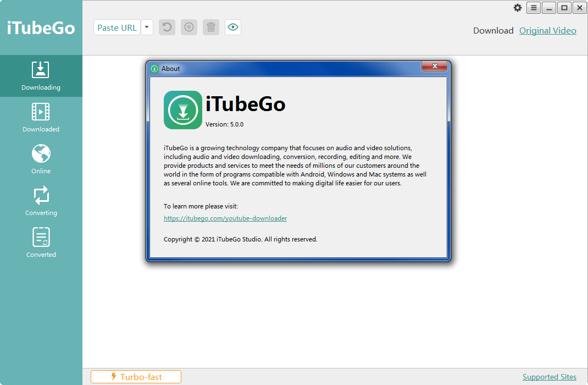
Task: Maximize the iTubeGo main window
Action: pyautogui.click(x=564, y=8)
